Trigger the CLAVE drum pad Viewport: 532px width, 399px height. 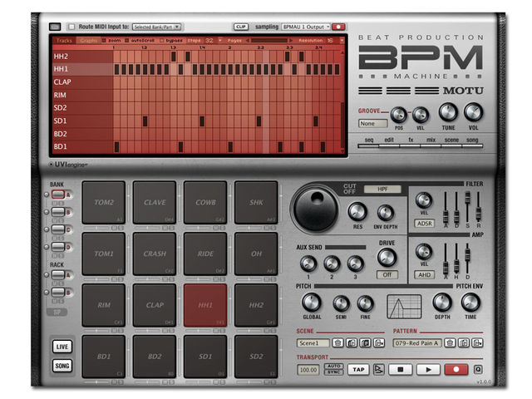click(155, 203)
